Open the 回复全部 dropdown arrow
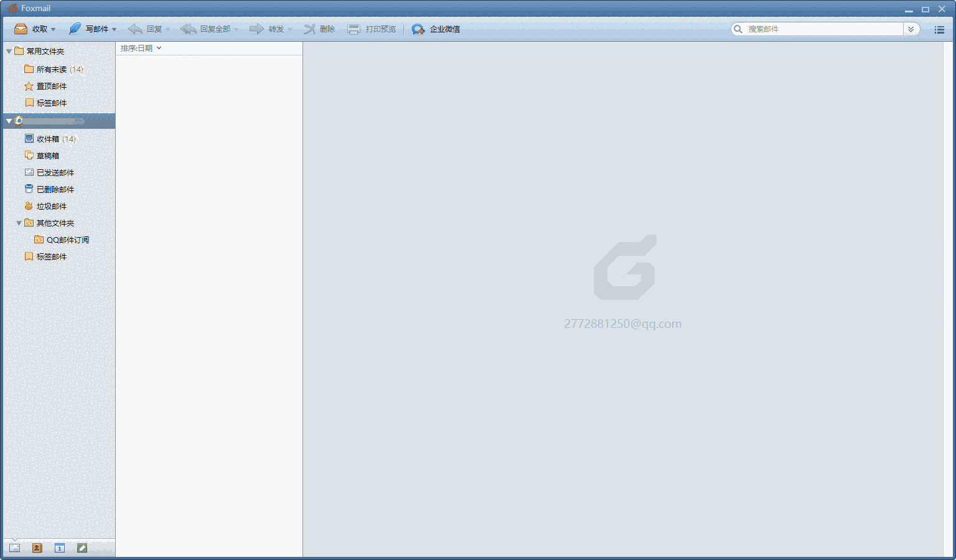This screenshot has width=956, height=560. click(x=237, y=29)
